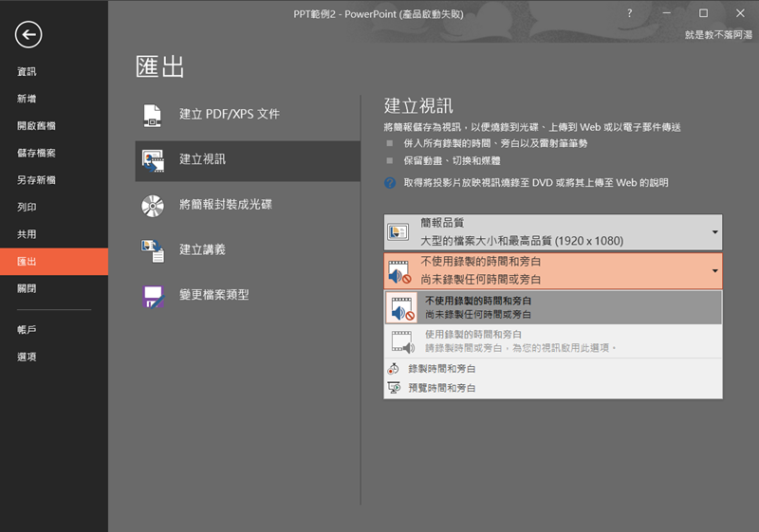Click the title bar help question mark
This screenshot has height=532, width=759.
629,13
